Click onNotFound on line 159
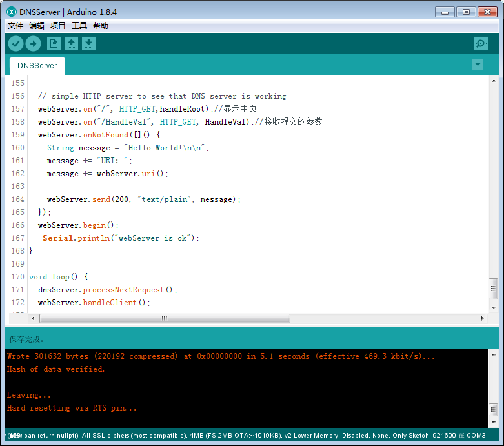 pyautogui.click(x=106, y=135)
